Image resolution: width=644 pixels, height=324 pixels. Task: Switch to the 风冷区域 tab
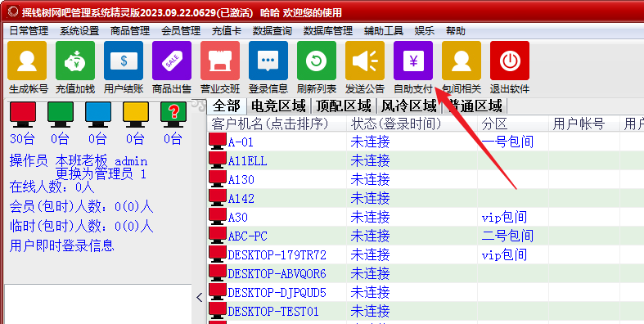tap(409, 106)
